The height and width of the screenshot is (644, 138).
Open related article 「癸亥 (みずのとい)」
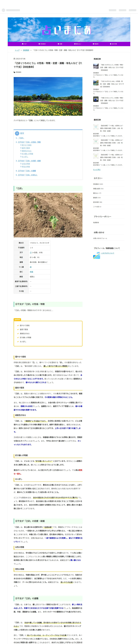click(x=112, y=68)
